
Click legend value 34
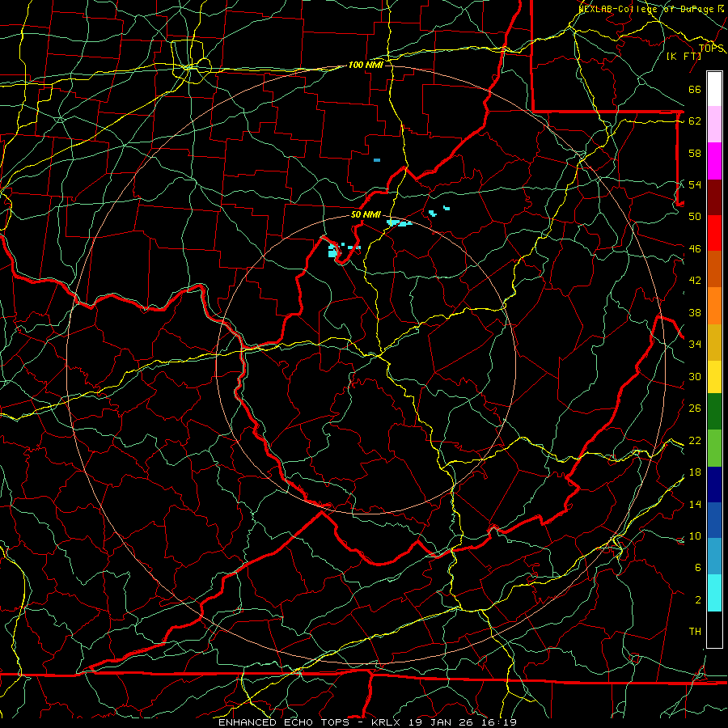click(x=695, y=345)
